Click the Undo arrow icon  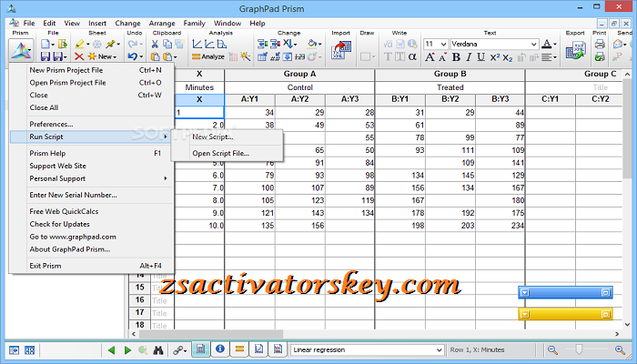tap(133, 56)
